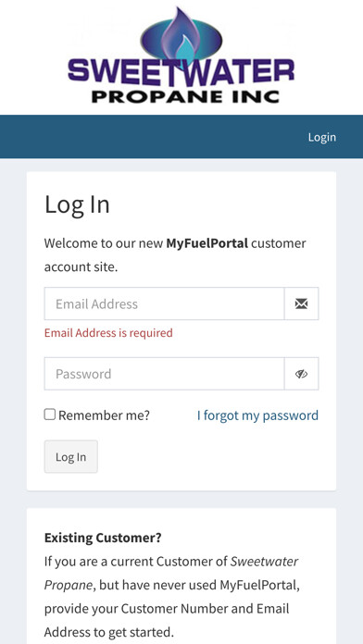Viewport: 363px width, 644px height.
Task: Check the Remember me checkbox
Action: click(x=50, y=415)
